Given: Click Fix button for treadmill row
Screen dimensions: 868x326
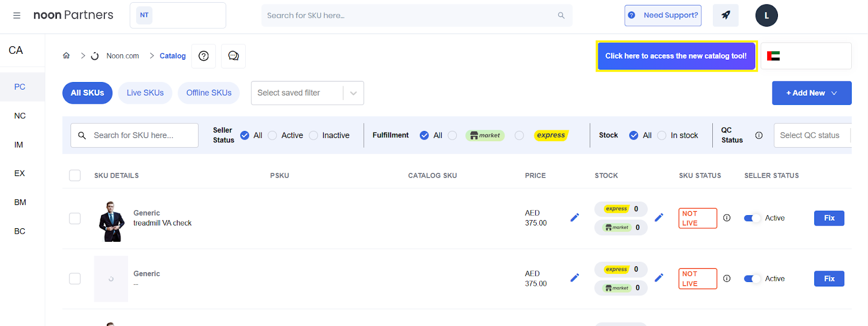Looking at the screenshot, I should coord(829,218).
